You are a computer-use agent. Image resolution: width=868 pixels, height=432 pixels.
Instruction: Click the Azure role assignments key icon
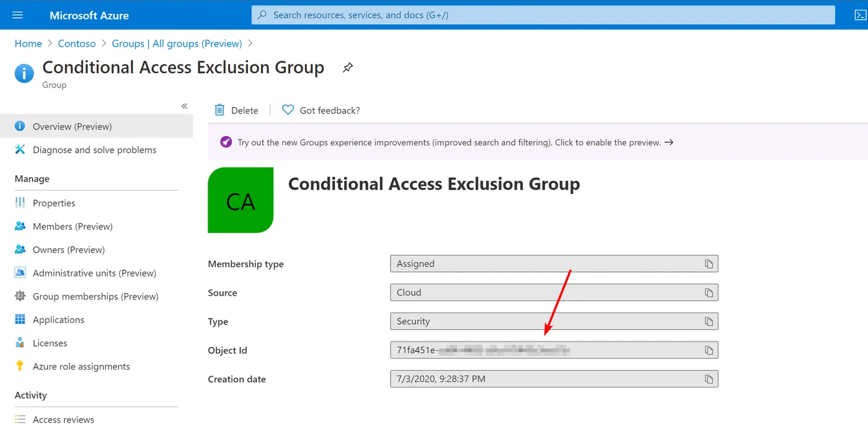click(x=20, y=366)
